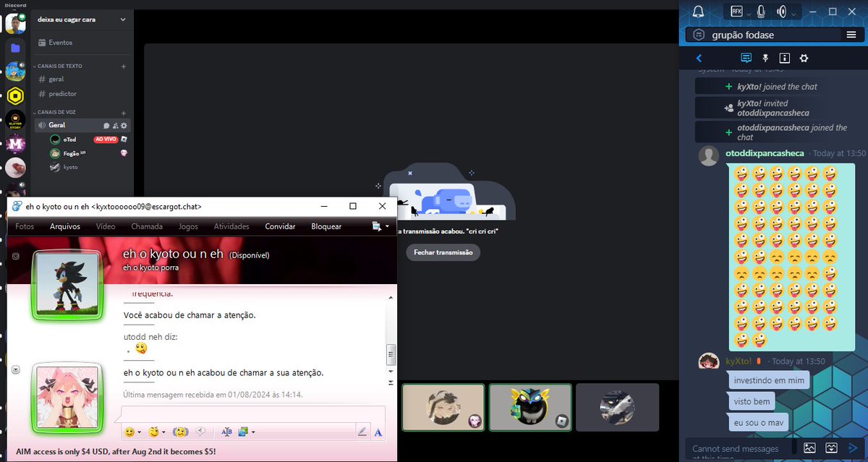Open the Jogos menu
This screenshot has width=868, height=462.
click(x=187, y=226)
